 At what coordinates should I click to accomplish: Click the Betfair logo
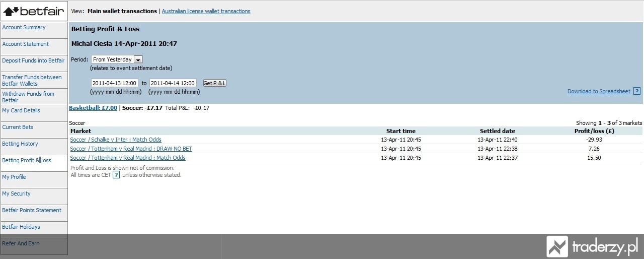34,11
